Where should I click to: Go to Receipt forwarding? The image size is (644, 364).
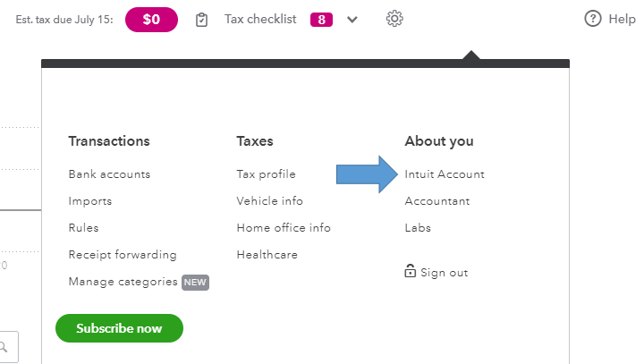pyautogui.click(x=123, y=255)
